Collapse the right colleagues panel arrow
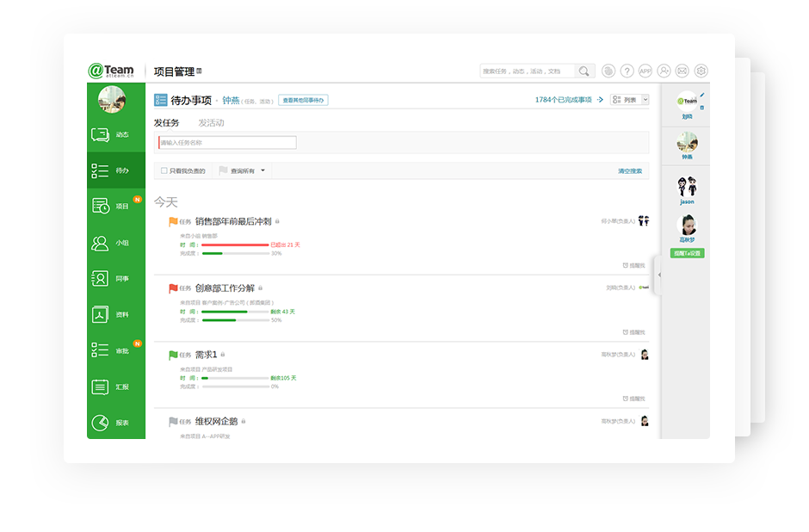The image size is (809, 532). (659, 275)
